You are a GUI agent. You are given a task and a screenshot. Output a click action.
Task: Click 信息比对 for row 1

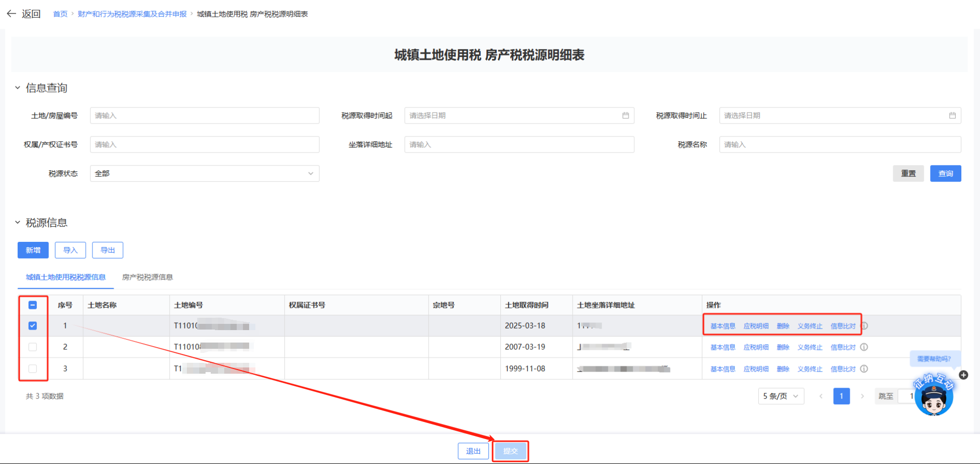point(843,326)
